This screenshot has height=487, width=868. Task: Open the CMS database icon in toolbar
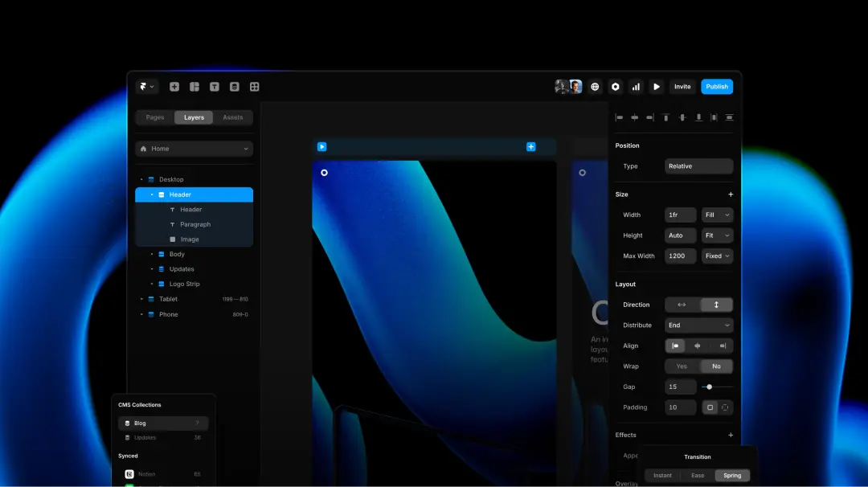click(x=235, y=87)
